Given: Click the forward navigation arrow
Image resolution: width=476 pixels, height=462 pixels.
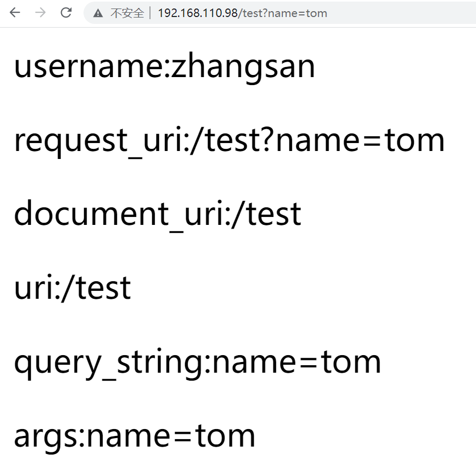Looking at the screenshot, I should click(40, 12).
